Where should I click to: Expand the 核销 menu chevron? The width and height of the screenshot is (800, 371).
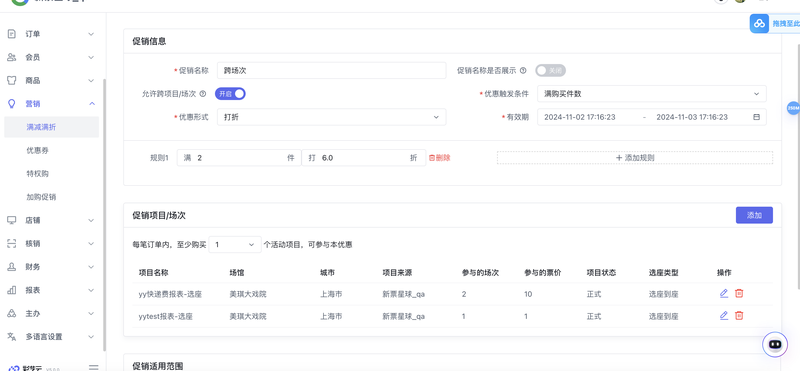[91, 243]
